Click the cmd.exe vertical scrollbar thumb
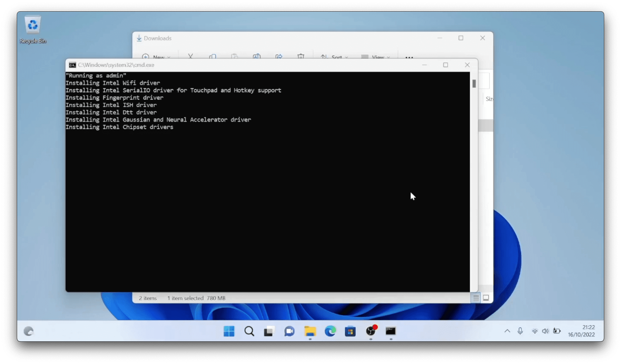621x364 pixels. [x=474, y=84]
